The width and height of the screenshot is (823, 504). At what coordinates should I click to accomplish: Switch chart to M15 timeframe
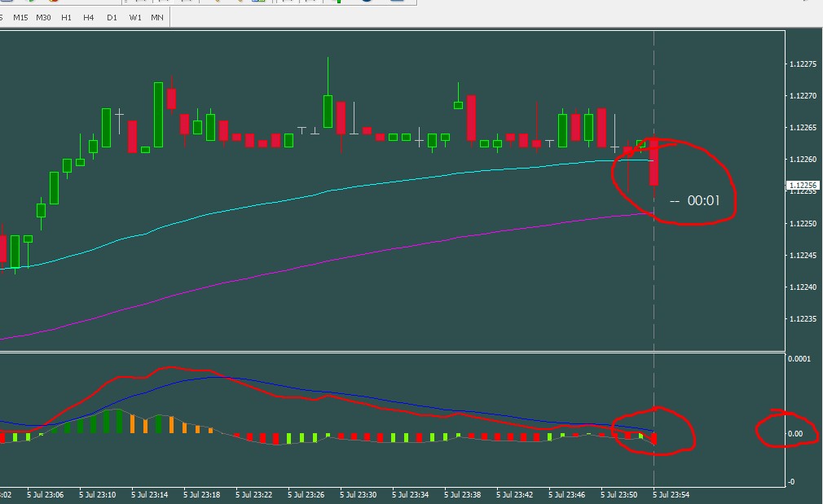(x=20, y=17)
